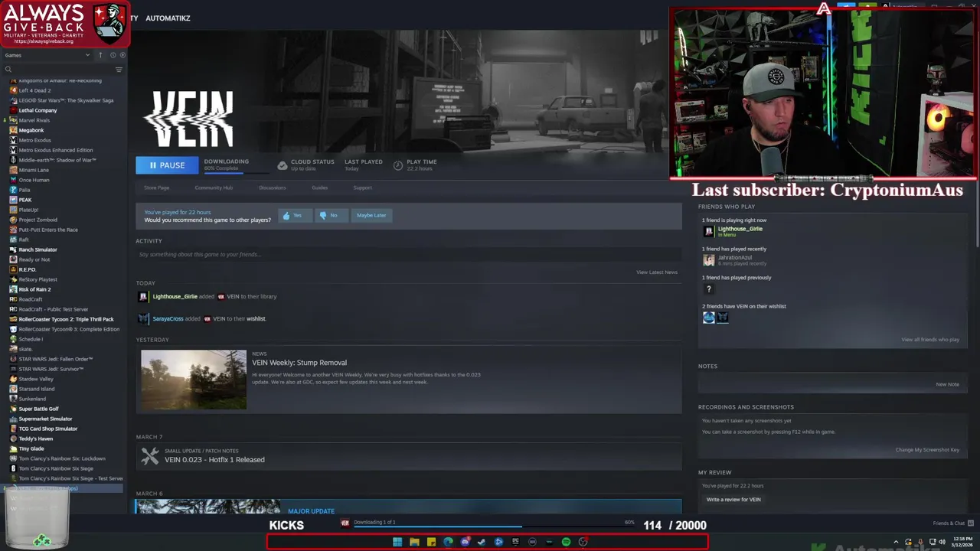980x551 pixels.
Task: Click the Play Time clock icon
Action: tap(398, 165)
